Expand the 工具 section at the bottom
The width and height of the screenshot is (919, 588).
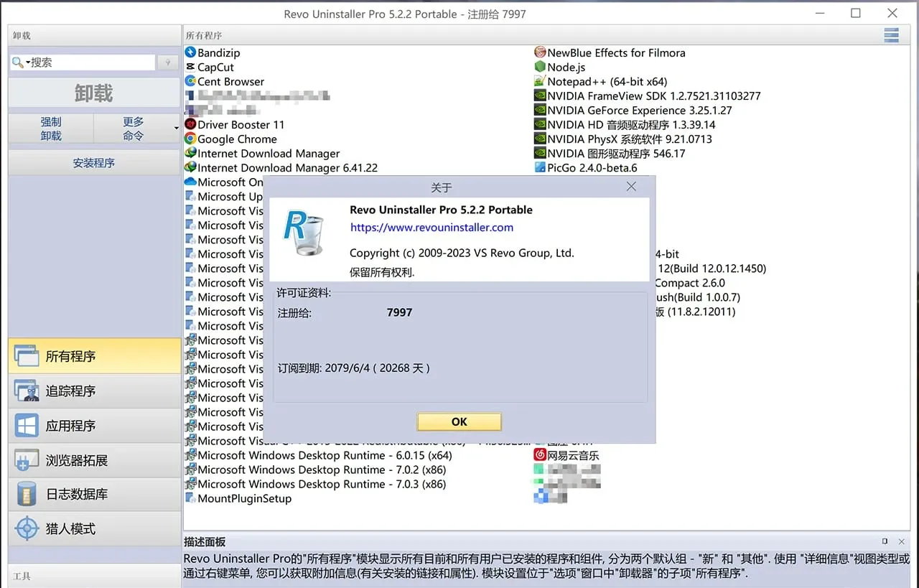click(x=94, y=576)
